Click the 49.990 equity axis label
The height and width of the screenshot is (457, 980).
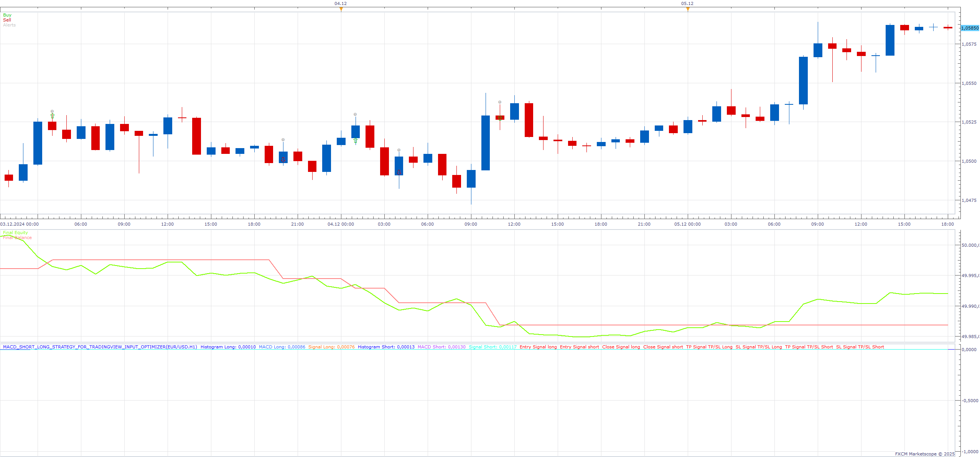click(970, 306)
